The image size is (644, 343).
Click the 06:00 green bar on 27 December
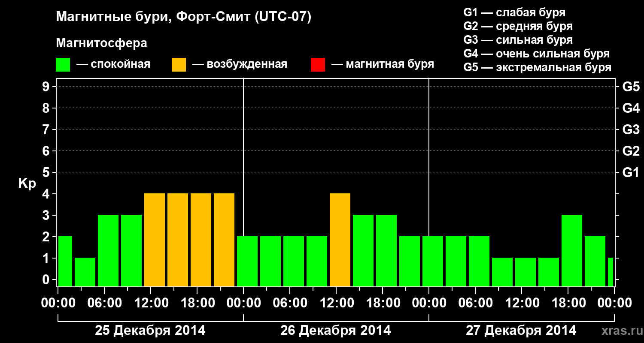pyautogui.click(x=479, y=261)
